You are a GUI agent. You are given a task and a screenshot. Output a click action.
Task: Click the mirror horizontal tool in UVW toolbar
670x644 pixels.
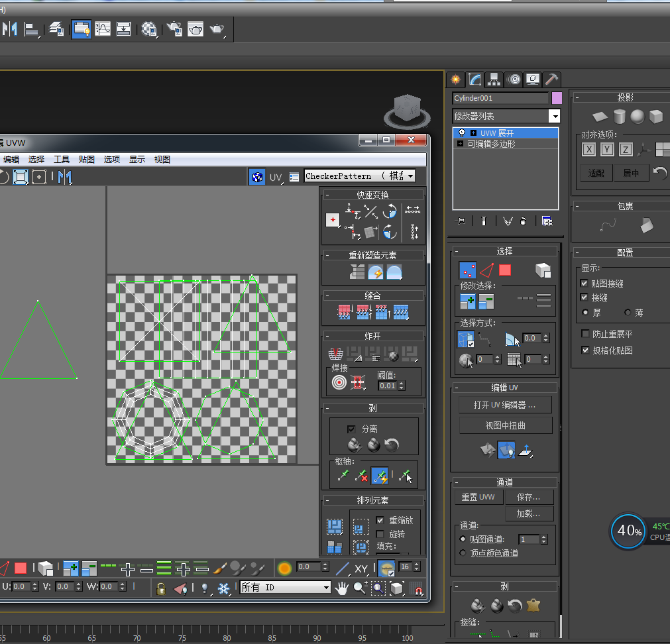click(64, 177)
